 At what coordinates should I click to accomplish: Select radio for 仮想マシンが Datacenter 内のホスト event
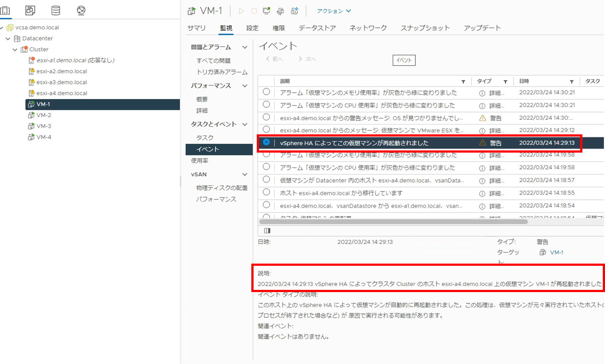coord(266,179)
